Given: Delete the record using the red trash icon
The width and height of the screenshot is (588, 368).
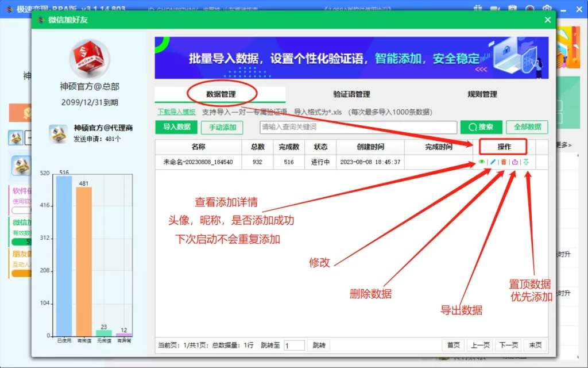Looking at the screenshot, I should 504,162.
